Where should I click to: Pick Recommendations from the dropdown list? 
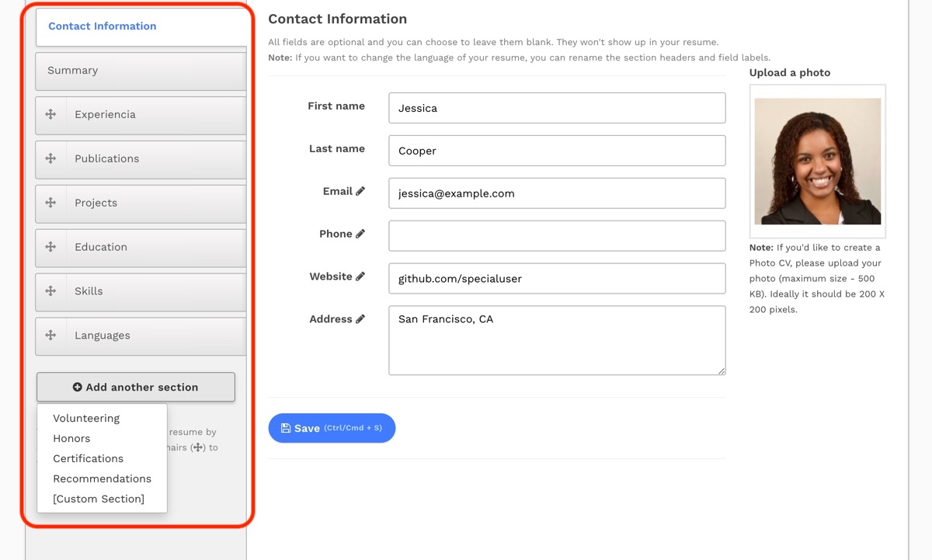(102, 478)
